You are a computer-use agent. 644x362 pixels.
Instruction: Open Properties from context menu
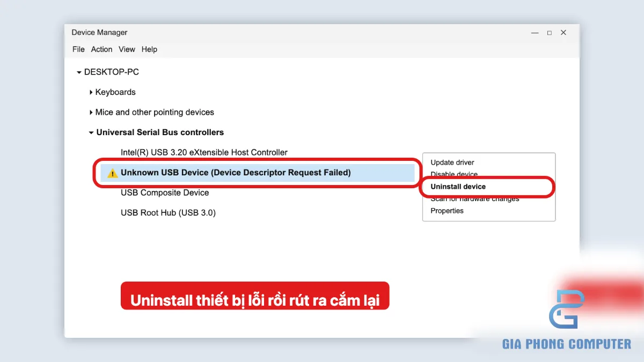point(447,211)
